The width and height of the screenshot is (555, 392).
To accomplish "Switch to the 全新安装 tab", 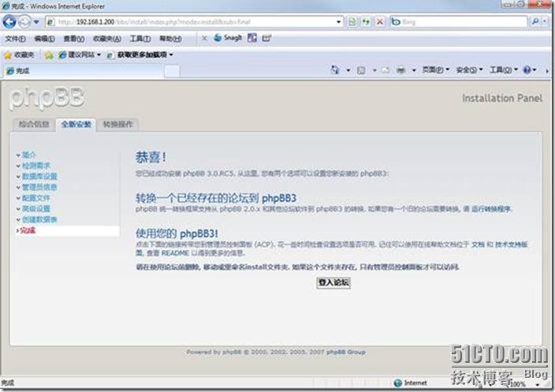I will [76, 125].
